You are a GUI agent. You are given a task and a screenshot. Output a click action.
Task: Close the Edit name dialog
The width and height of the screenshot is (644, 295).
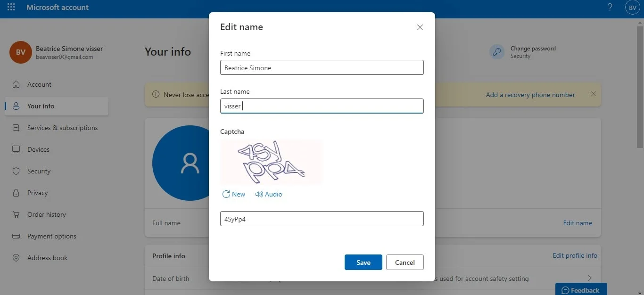click(x=420, y=27)
